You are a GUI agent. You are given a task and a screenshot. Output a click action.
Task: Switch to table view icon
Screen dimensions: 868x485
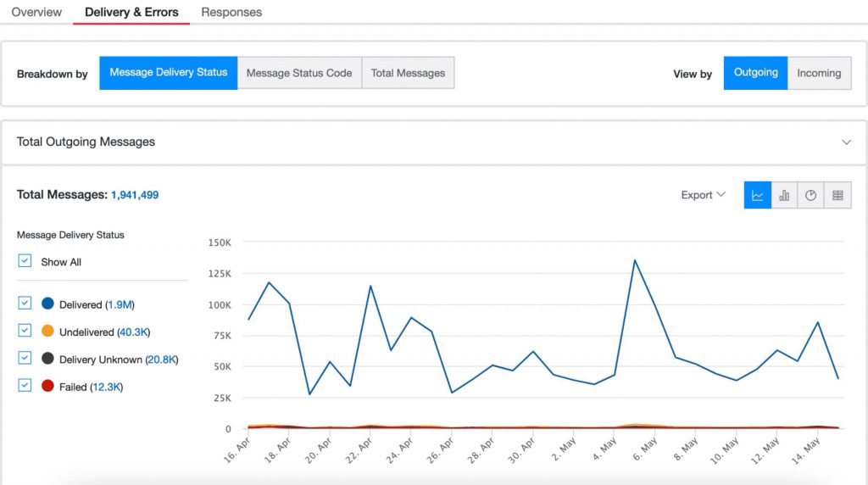pyautogui.click(x=837, y=195)
